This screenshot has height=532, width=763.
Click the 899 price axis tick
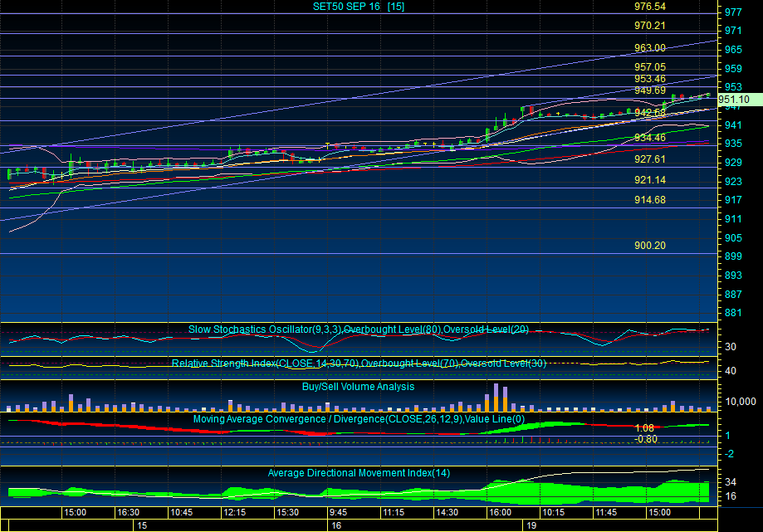click(x=733, y=256)
